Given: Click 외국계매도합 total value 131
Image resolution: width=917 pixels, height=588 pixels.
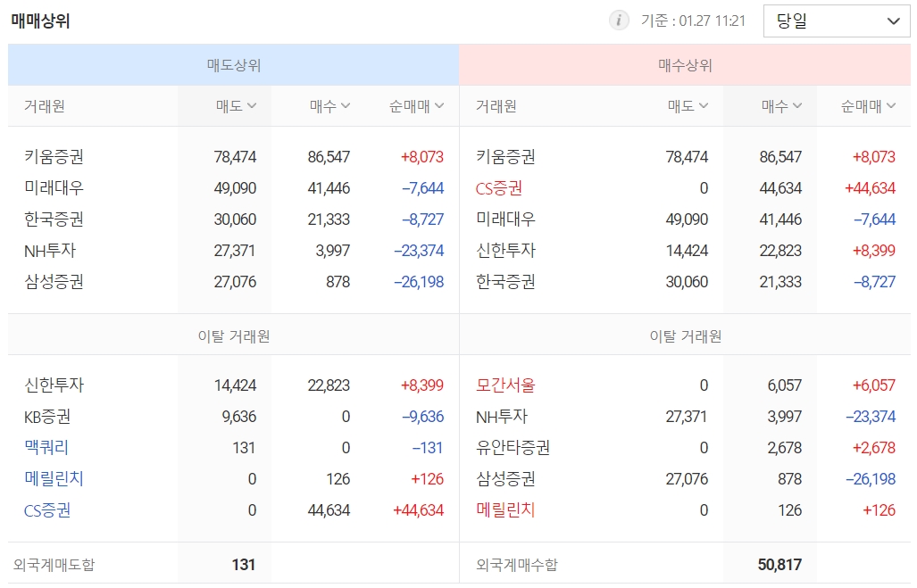Looking at the screenshot, I should (243, 565).
